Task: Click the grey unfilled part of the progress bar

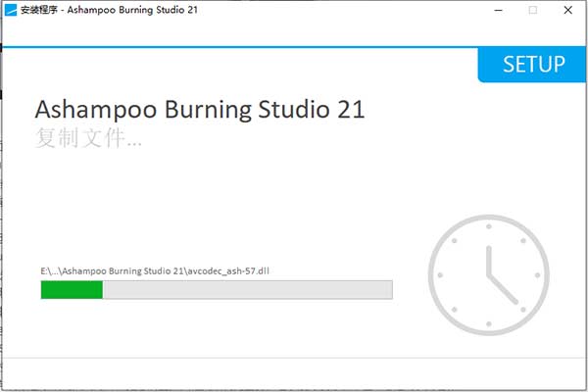Action: [x=247, y=289]
